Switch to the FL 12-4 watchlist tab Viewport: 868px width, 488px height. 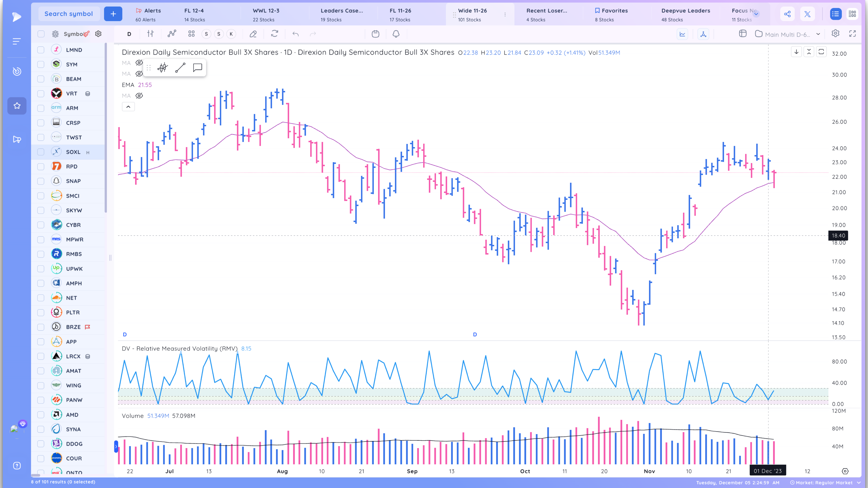(x=194, y=15)
